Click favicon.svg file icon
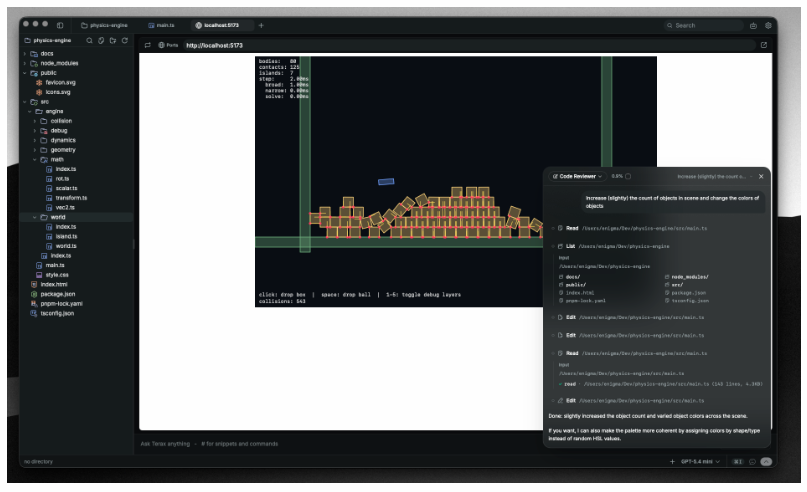 39,82
